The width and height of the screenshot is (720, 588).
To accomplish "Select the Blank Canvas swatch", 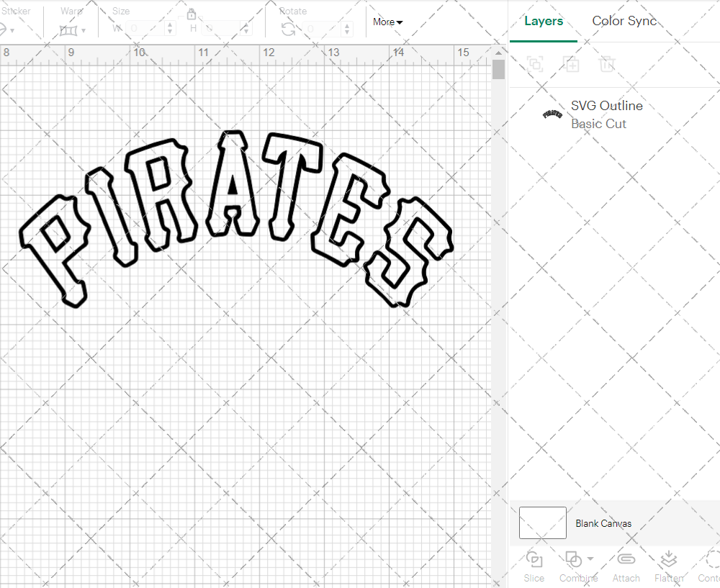I will 542,523.
